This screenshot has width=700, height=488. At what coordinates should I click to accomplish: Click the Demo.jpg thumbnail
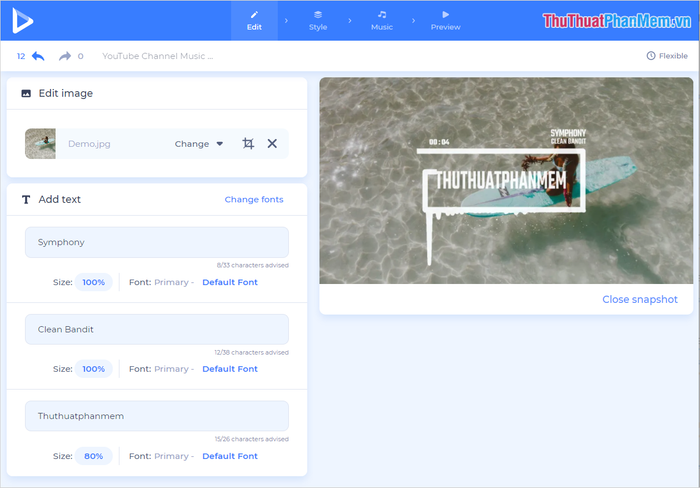point(40,144)
